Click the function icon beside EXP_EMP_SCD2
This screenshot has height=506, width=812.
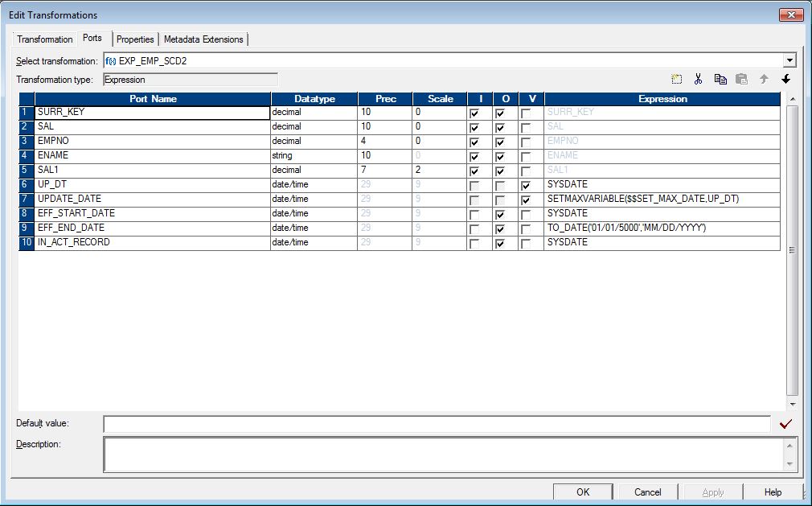[109, 60]
